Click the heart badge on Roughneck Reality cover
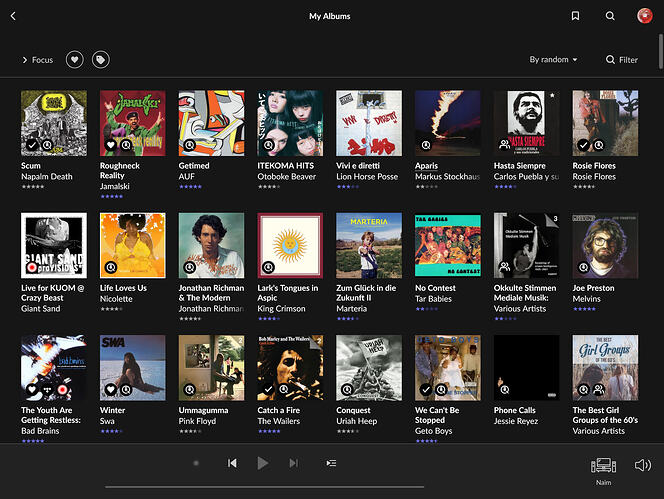Image resolution: width=664 pixels, height=499 pixels. tap(111, 145)
